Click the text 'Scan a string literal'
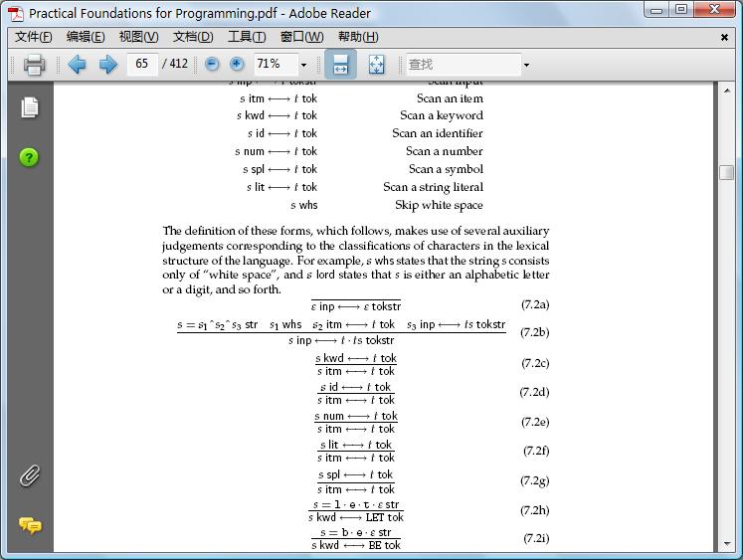 point(433,187)
